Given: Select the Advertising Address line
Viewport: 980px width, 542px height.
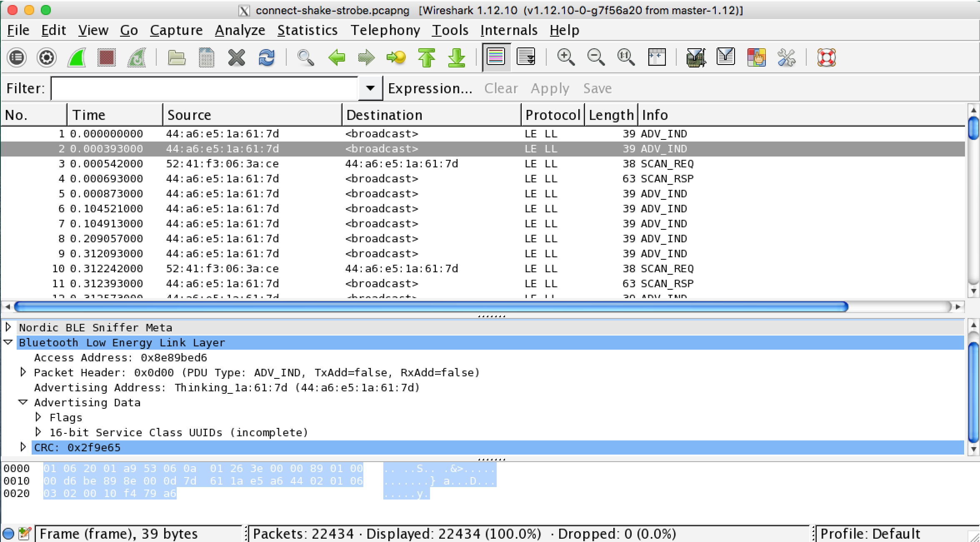Looking at the screenshot, I should (x=227, y=388).
